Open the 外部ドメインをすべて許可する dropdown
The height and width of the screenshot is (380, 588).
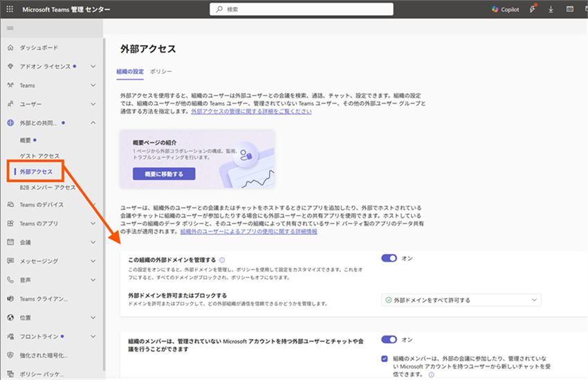(x=461, y=300)
